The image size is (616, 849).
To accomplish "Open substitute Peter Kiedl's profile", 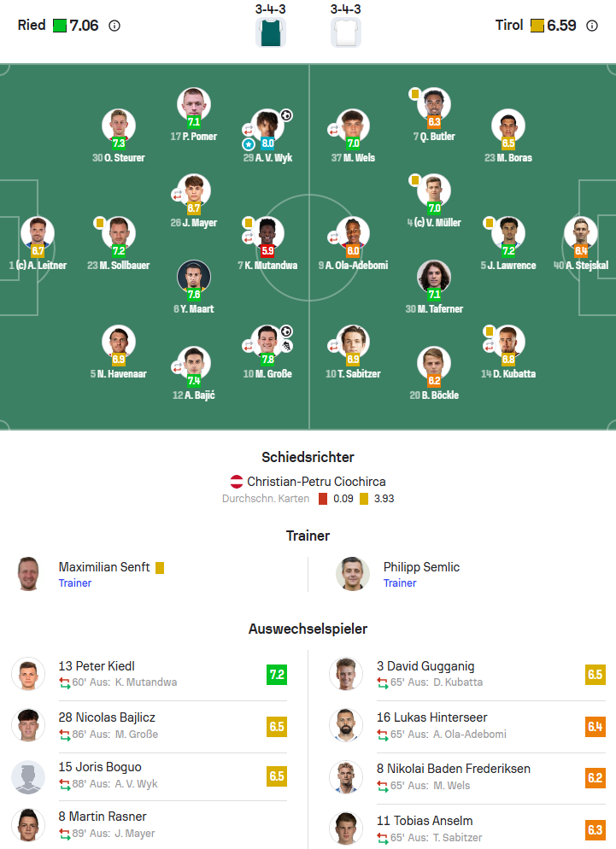I will click(97, 666).
